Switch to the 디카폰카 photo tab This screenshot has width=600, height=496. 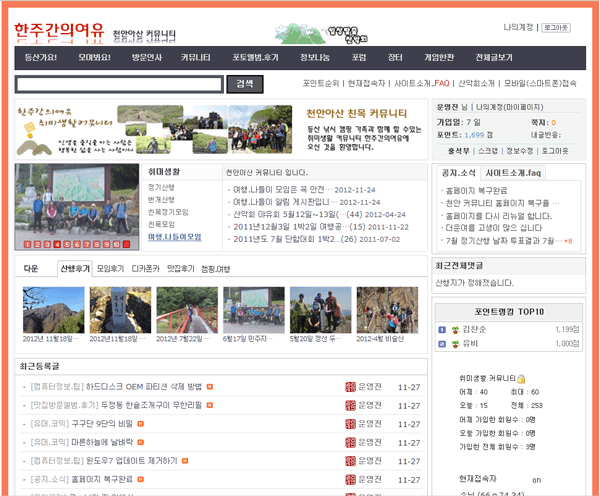147,269
